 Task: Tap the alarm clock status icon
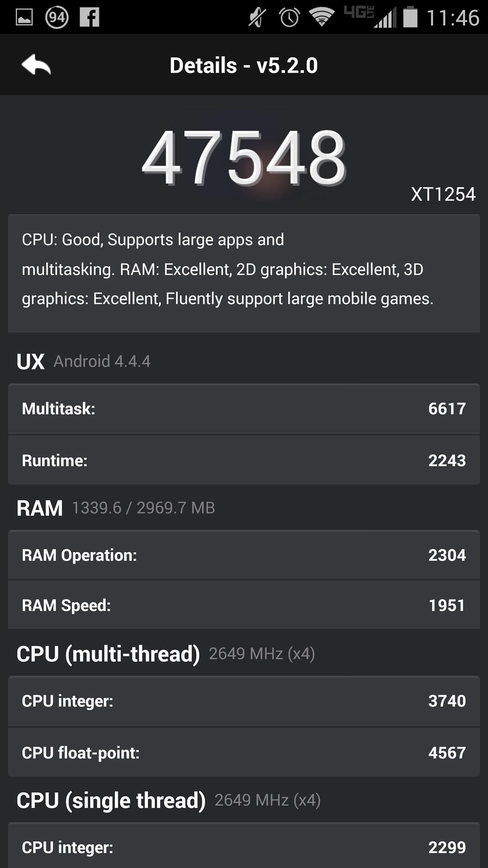point(289,18)
